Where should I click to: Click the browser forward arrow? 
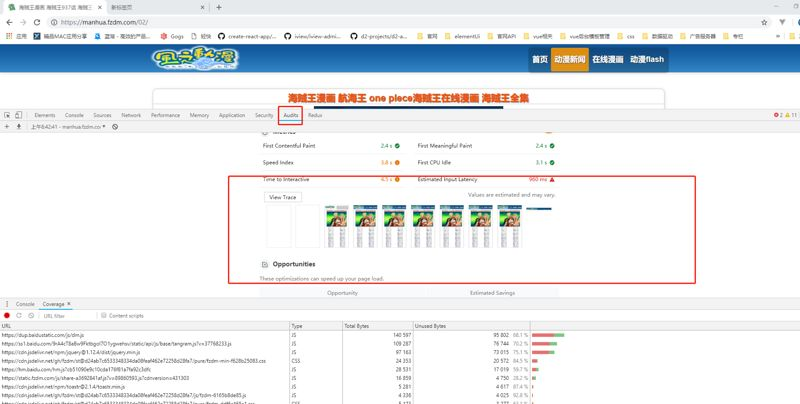pos(23,22)
